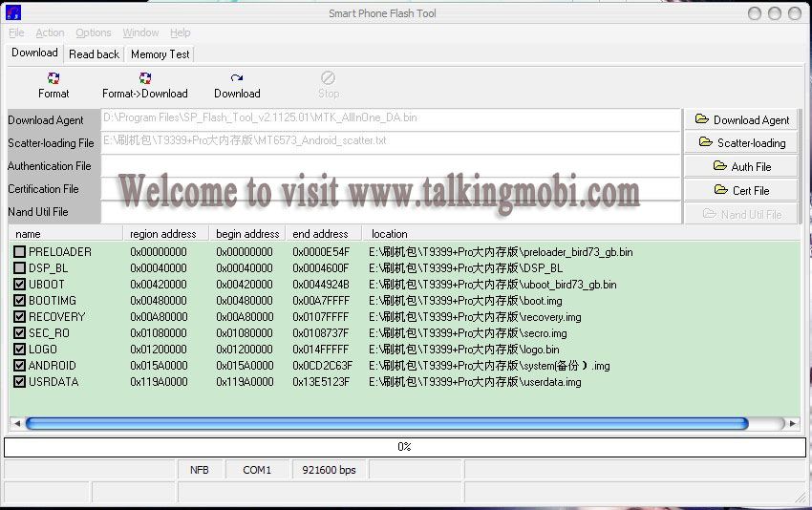Image resolution: width=812 pixels, height=510 pixels.
Task: Click the 0% progress bar
Action: (x=405, y=447)
